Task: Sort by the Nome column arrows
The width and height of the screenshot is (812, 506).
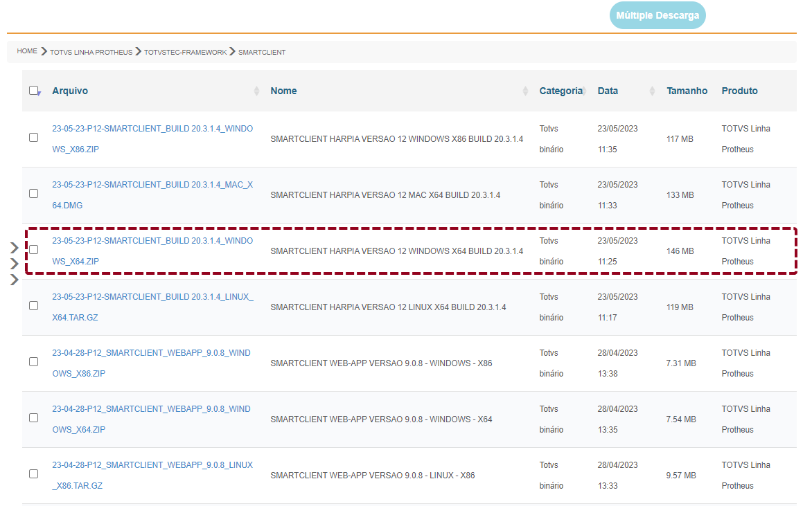Action: coord(525,91)
